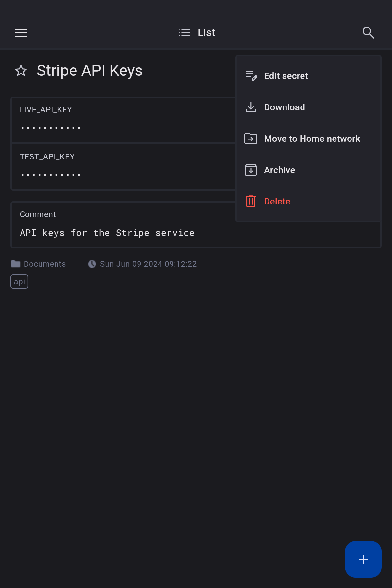Open the hamburger navigation menu
The image size is (392, 588).
pyautogui.click(x=21, y=33)
